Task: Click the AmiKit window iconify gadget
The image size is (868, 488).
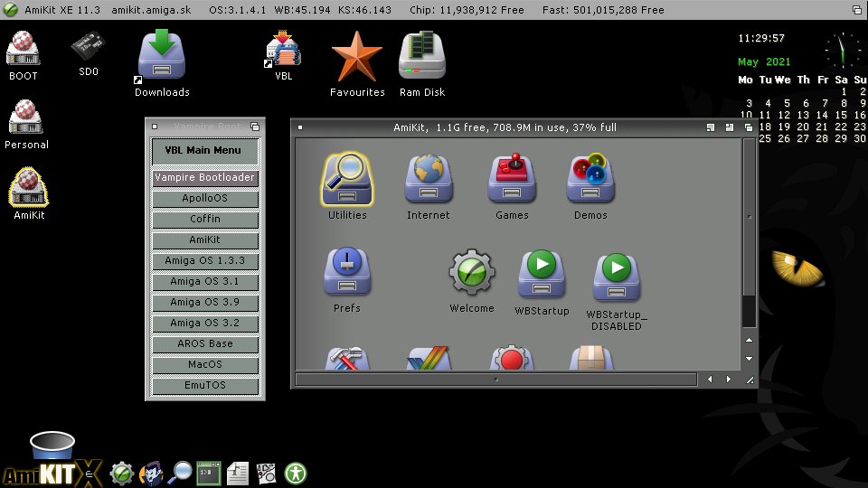Action: [x=711, y=127]
